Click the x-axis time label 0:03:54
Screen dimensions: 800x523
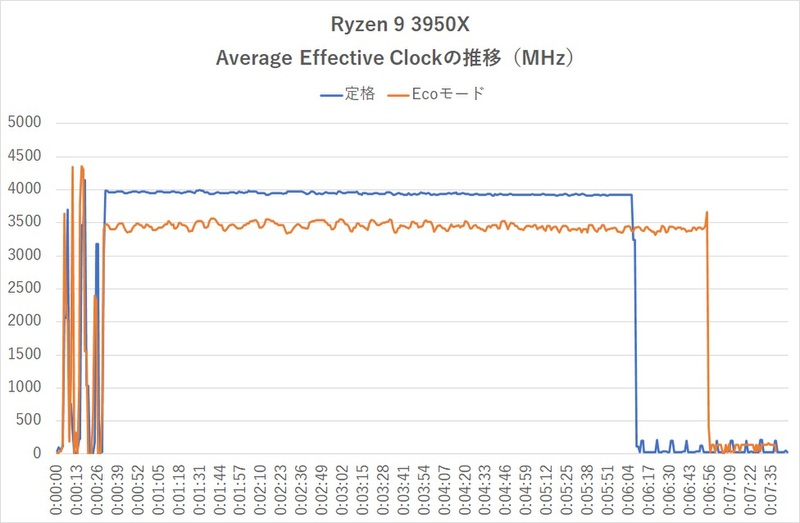pyautogui.click(x=423, y=490)
